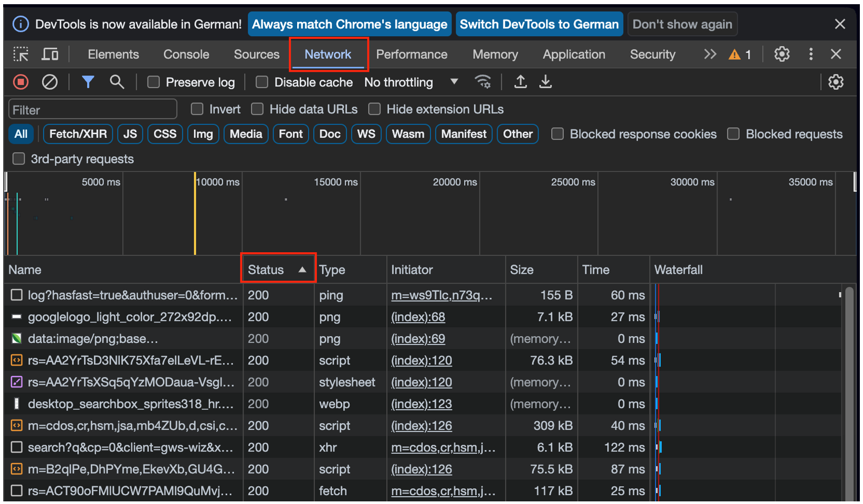Filter requests by Font type

click(291, 134)
